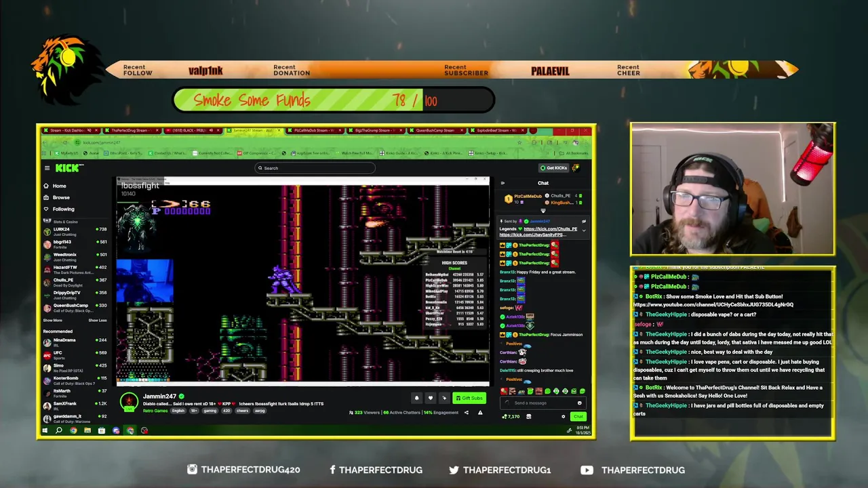
Task: Toggle the heart follow button for Jammin247
Action: (x=430, y=398)
